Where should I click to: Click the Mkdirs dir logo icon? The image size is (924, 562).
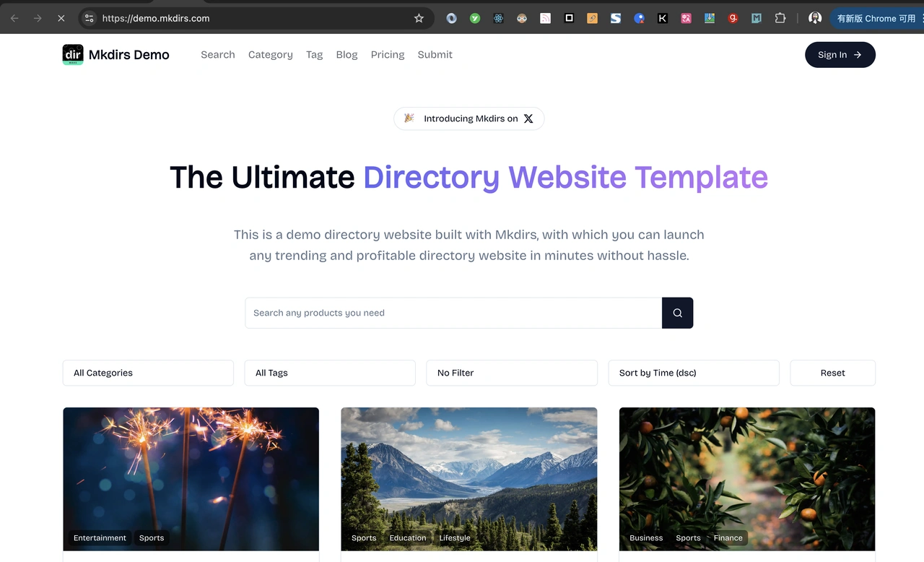point(73,55)
